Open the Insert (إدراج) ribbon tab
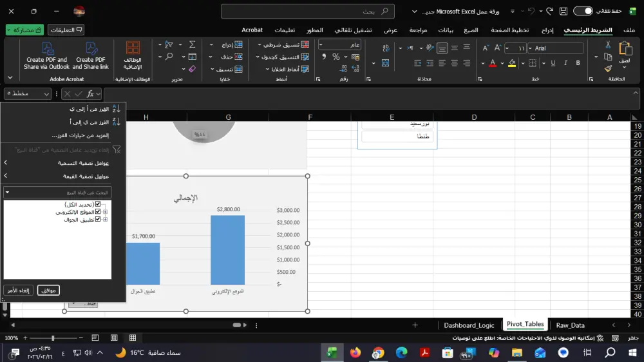Screen dimensions: 644x362 (547, 30)
